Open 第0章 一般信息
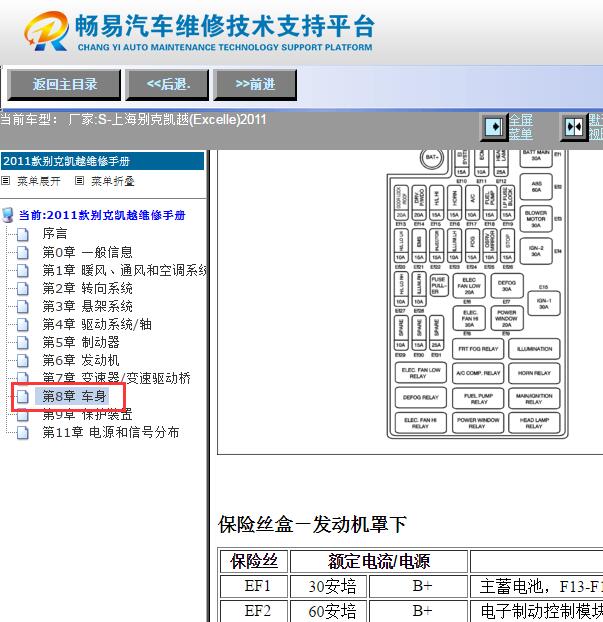Screen dimensions: 603x622 coord(87,252)
